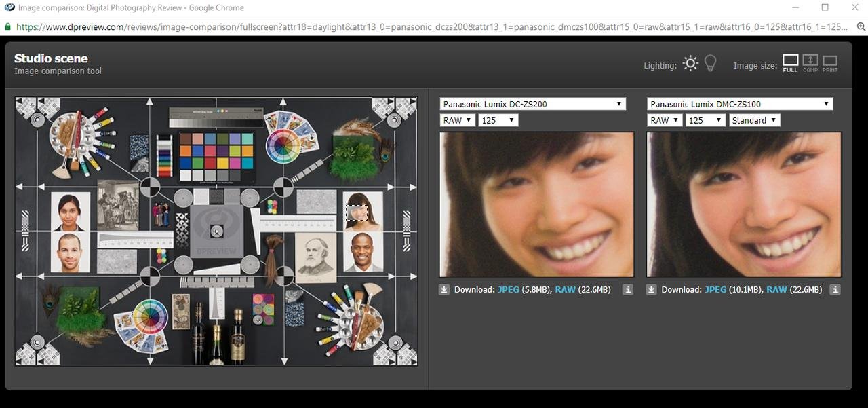
Task: Open info for the DMC-ZS100 image
Action: point(835,289)
